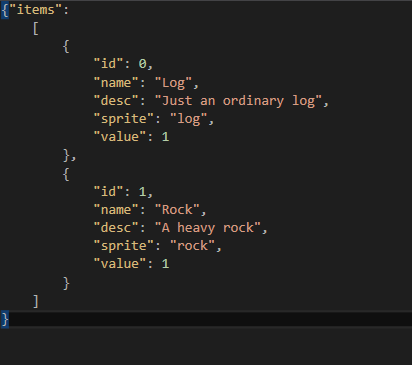
Task: Click the closing brace followed by comma
Action: [69, 155]
